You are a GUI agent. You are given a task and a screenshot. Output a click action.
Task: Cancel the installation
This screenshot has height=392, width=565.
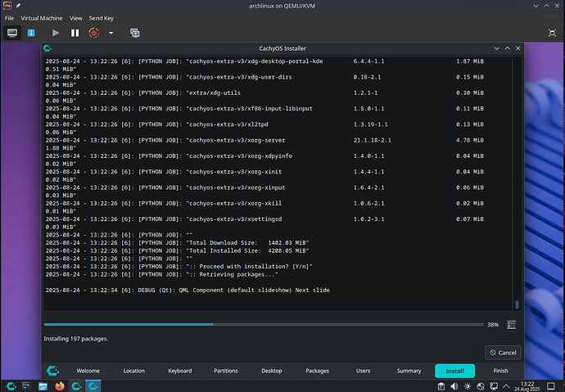point(503,353)
